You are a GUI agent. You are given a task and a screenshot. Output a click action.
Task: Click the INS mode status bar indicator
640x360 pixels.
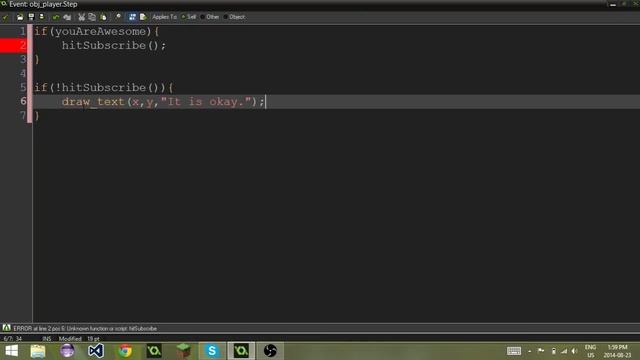[x=47, y=339]
